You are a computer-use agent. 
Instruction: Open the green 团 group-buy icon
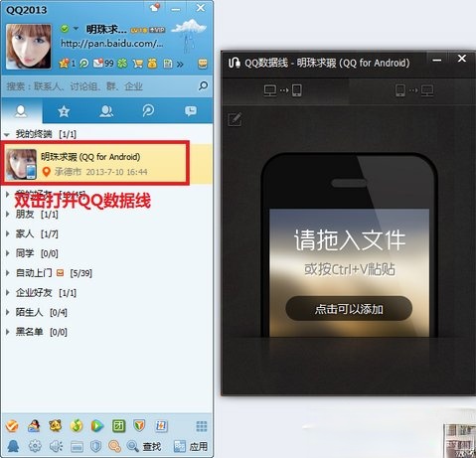118,426
